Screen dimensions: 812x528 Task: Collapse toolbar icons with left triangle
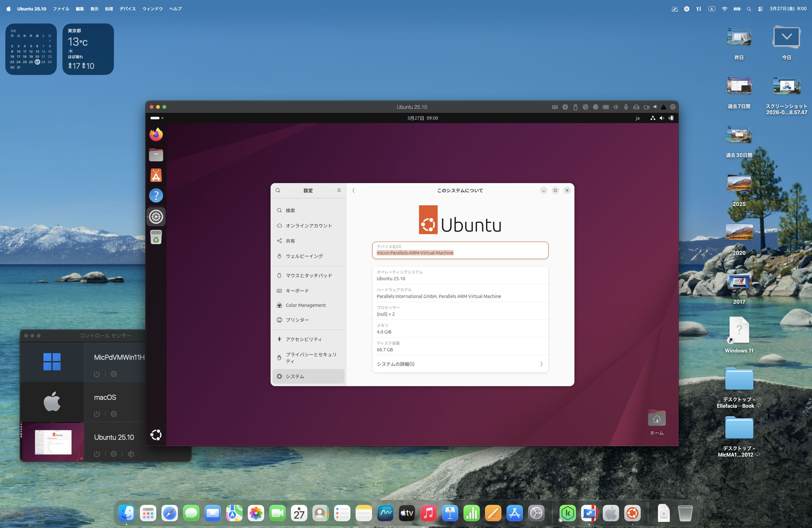coord(655,107)
